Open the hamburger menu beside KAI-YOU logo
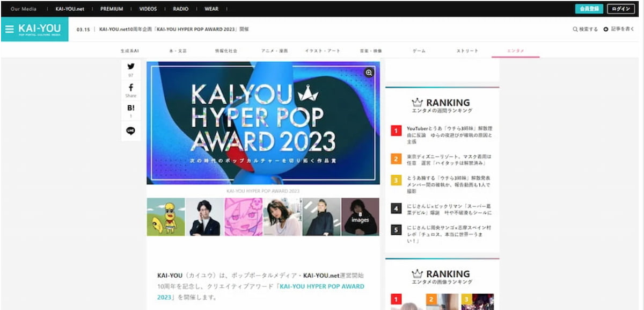 [9, 29]
